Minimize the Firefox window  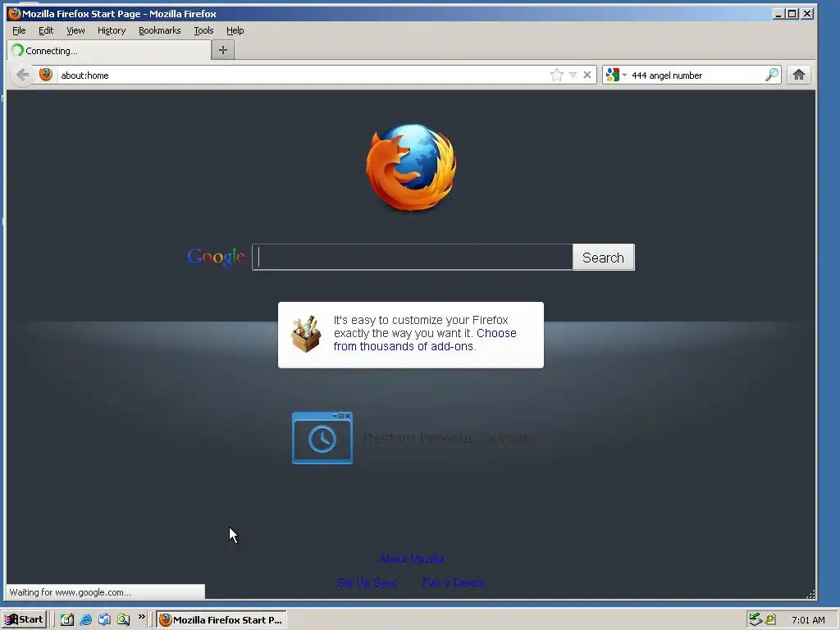(x=778, y=14)
